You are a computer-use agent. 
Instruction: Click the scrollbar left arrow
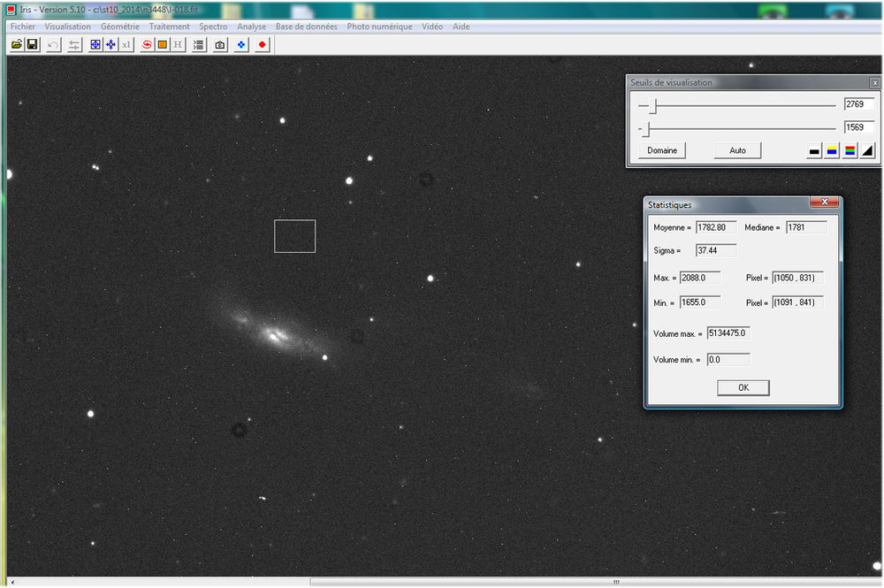pyautogui.click(x=12, y=583)
